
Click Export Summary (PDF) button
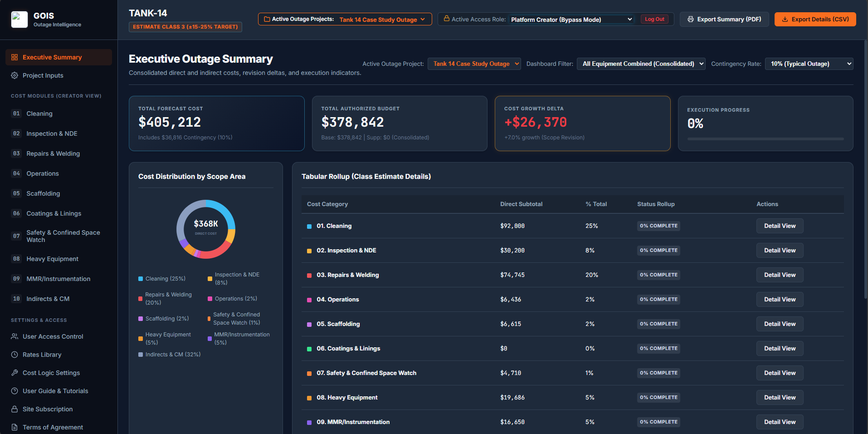click(x=724, y=19)
